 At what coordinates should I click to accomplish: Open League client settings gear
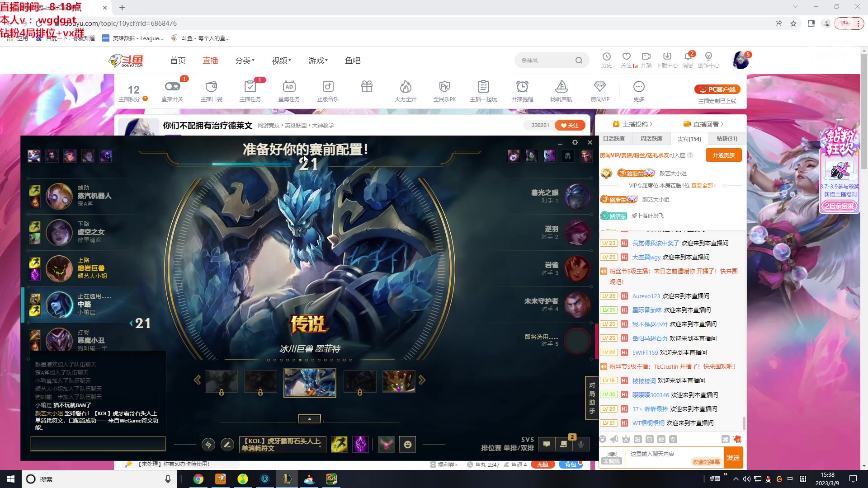575,142
